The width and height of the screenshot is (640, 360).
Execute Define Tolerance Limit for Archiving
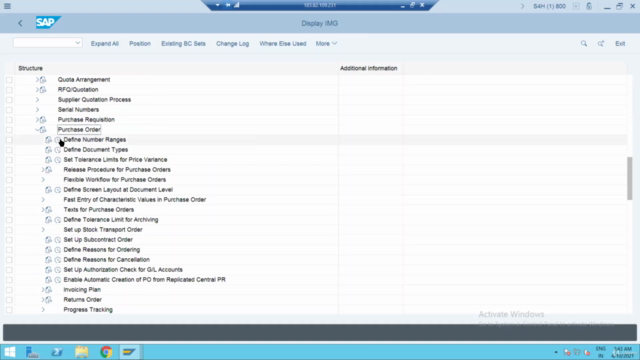pyautogui.click(x=58, y=220)
